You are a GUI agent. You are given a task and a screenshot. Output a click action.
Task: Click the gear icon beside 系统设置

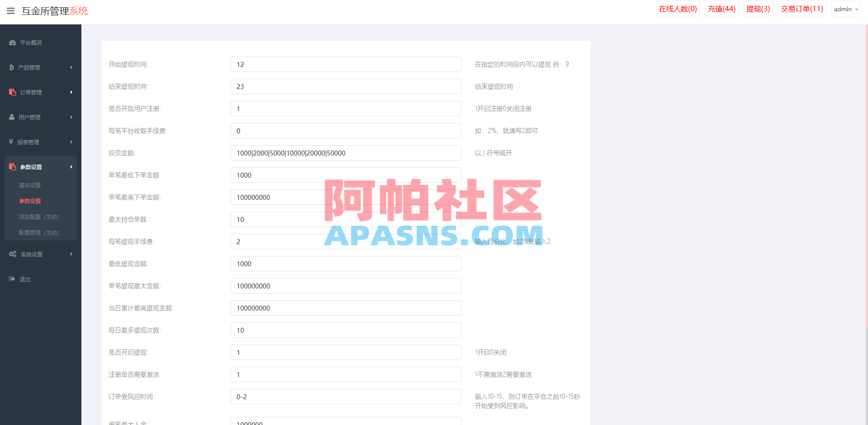[12, 254]
